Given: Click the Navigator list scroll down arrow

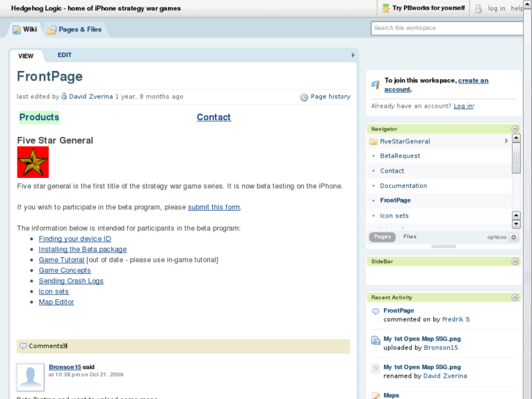Looking at the screenshot, I should coord(516,224).
